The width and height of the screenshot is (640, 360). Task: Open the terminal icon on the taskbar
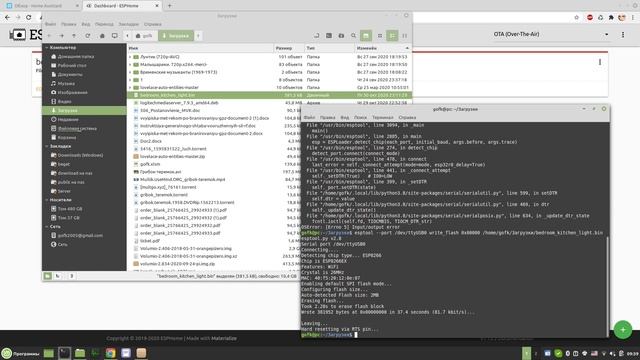64,353
